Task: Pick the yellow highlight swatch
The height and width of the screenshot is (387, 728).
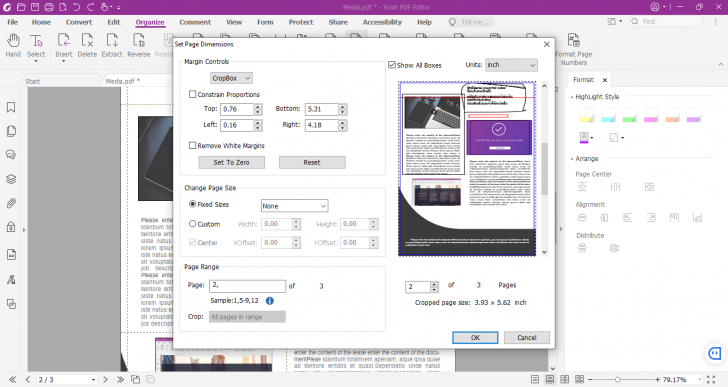Action: click(x=587, y=115)
